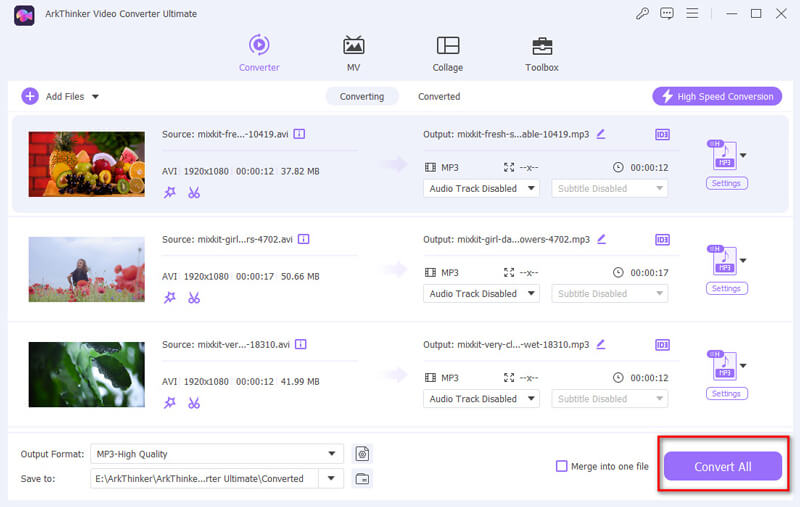Viewport: 800px width, 507px height.
Task: Click the Convert All button
Action: coord(722,466)
